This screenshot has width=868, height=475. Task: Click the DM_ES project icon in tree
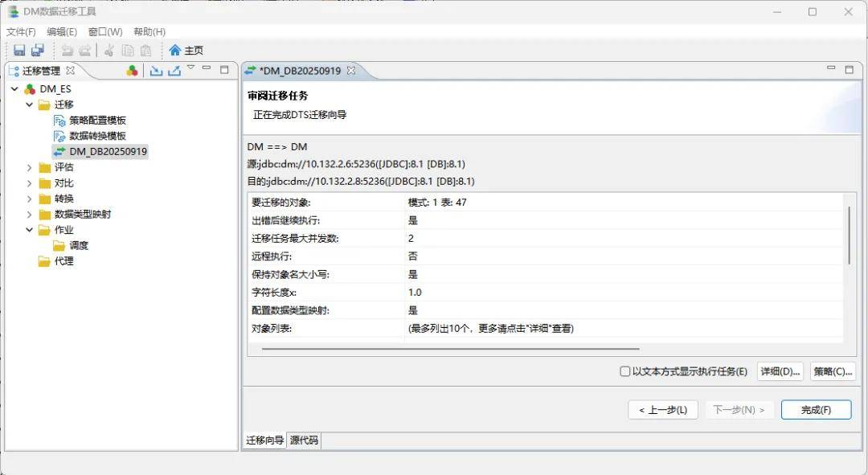pos(30,88)
